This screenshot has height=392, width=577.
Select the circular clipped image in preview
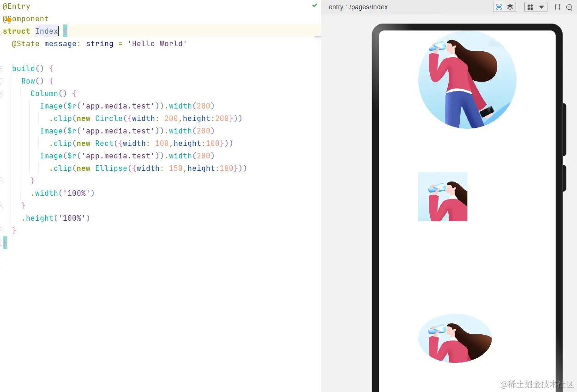point(467,80)
